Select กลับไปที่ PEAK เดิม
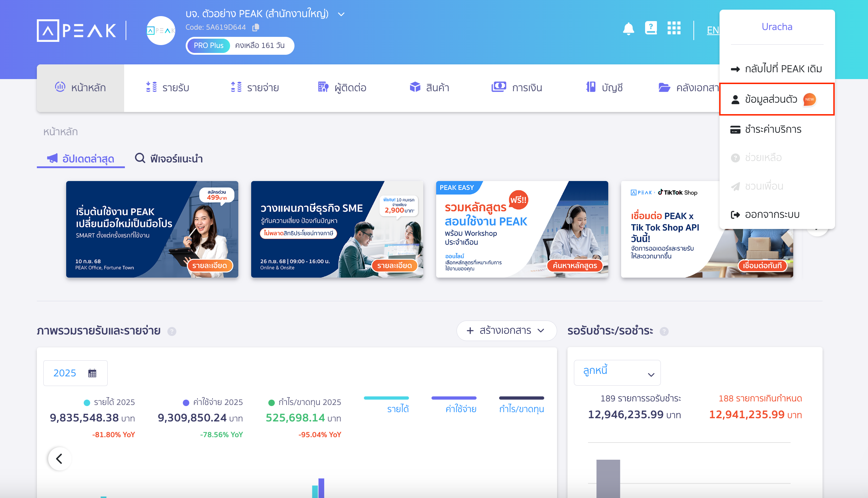This screenshot has height=498, width=868. pyautogui.click(x=777, y=69)
